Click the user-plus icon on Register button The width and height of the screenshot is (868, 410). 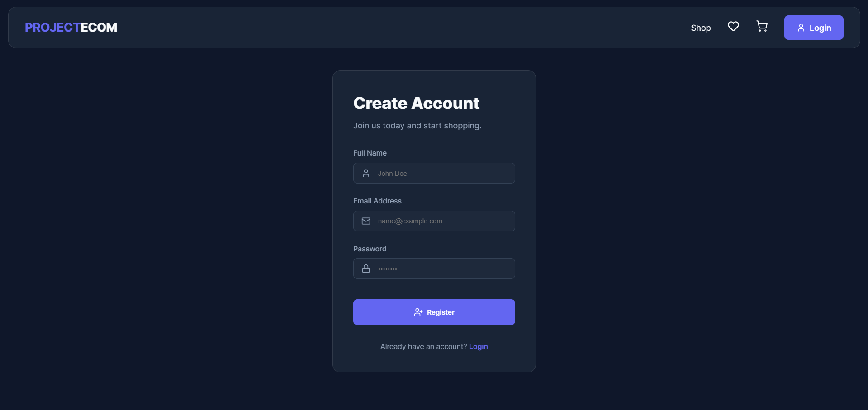coord(418,312)
